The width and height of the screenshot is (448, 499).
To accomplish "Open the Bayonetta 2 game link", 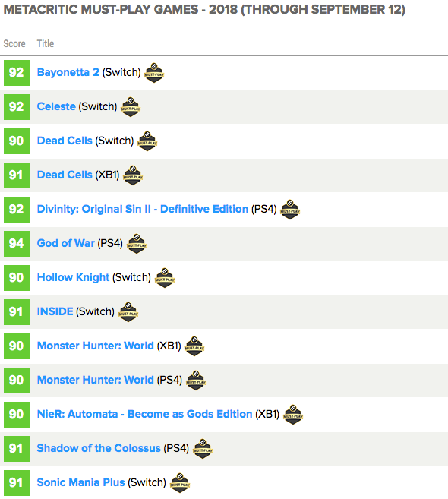I will (68, 73).
